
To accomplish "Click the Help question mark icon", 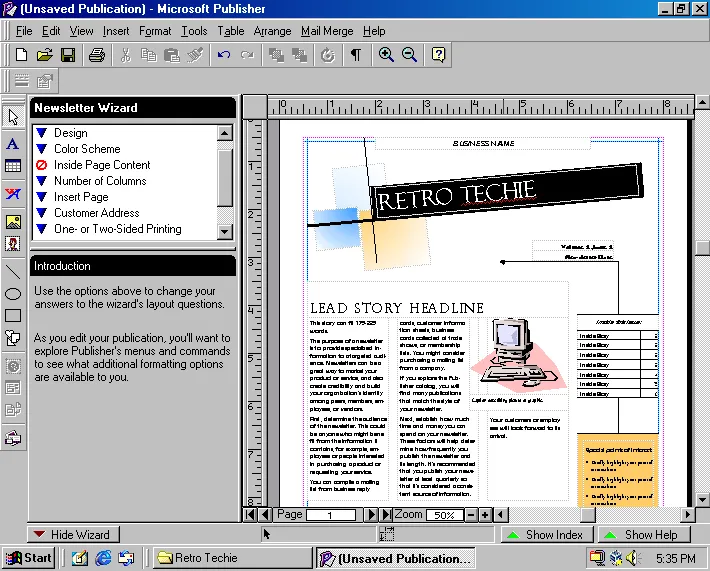I will pos(438,55).
